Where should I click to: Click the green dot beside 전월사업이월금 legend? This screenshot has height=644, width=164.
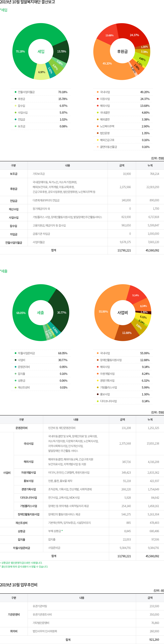[16, 92]
